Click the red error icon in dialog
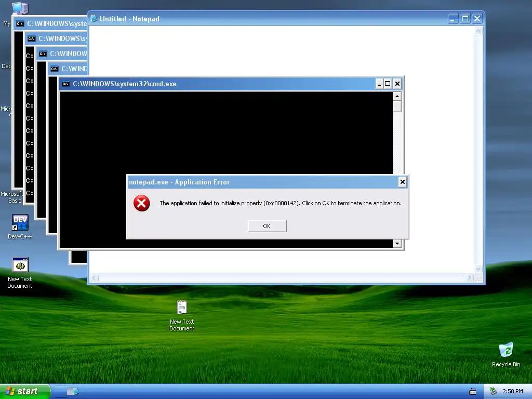Image resolution: width=532 pixels, height=399 pixels. 141,203
